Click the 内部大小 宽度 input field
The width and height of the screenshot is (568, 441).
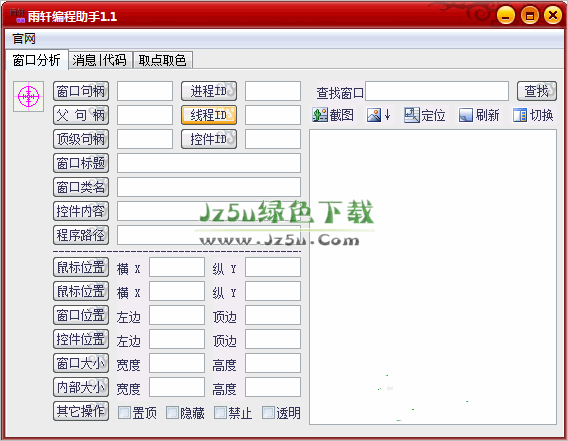(x=177, y=387)
